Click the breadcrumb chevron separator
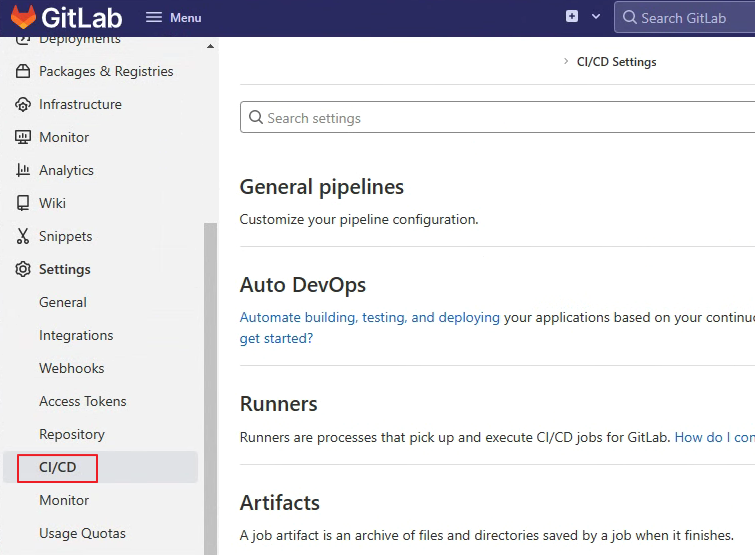This screenshot has height=555, width=755. point(566,61)
